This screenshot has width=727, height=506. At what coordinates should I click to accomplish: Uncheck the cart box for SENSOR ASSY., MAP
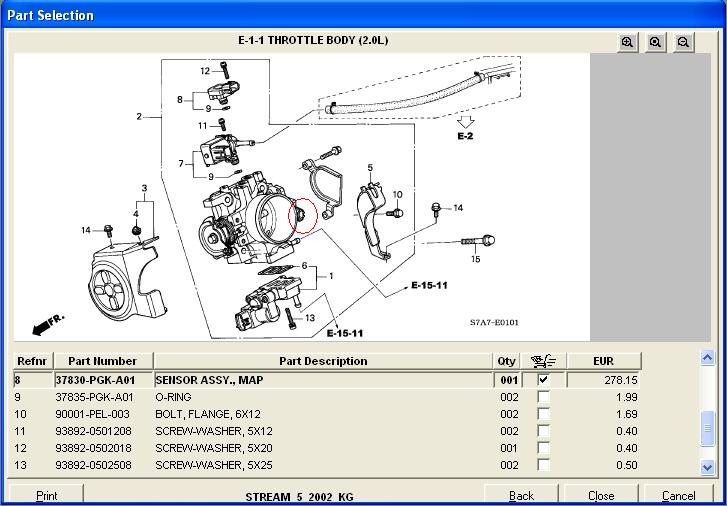543,380
